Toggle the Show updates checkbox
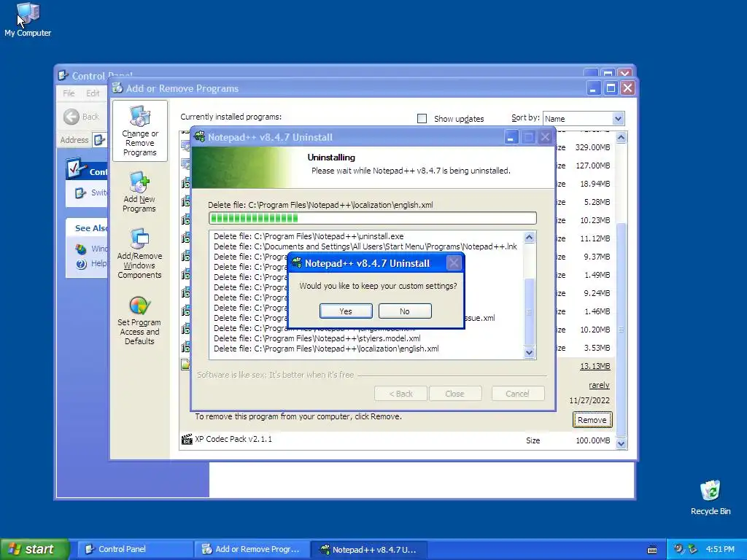 pos(422,119)
